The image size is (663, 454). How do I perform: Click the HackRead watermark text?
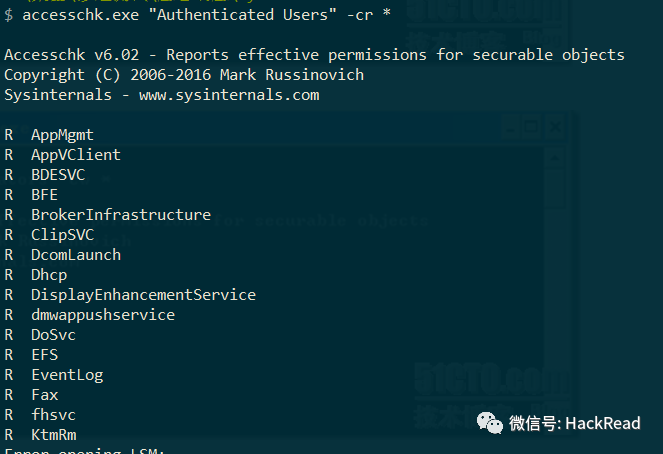pyautogui.click(x=603, y=423)
